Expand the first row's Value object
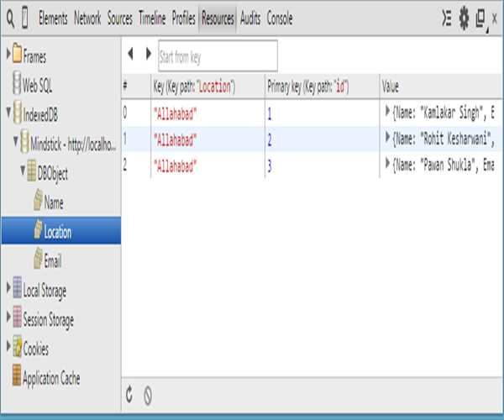 [x=387, y=111]
